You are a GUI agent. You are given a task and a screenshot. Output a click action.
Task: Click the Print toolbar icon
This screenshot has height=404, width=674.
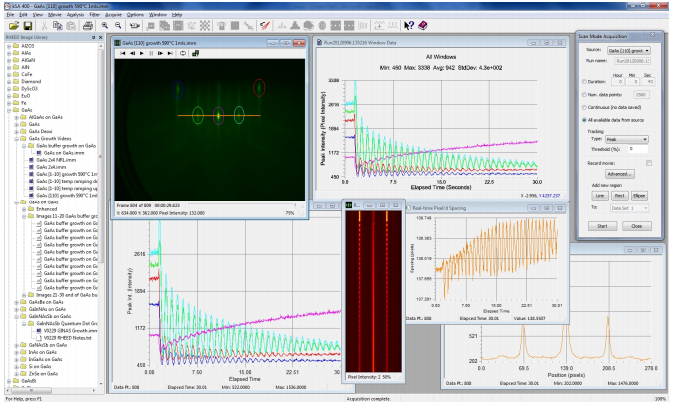pyautogui.click(x=88, y=26)
